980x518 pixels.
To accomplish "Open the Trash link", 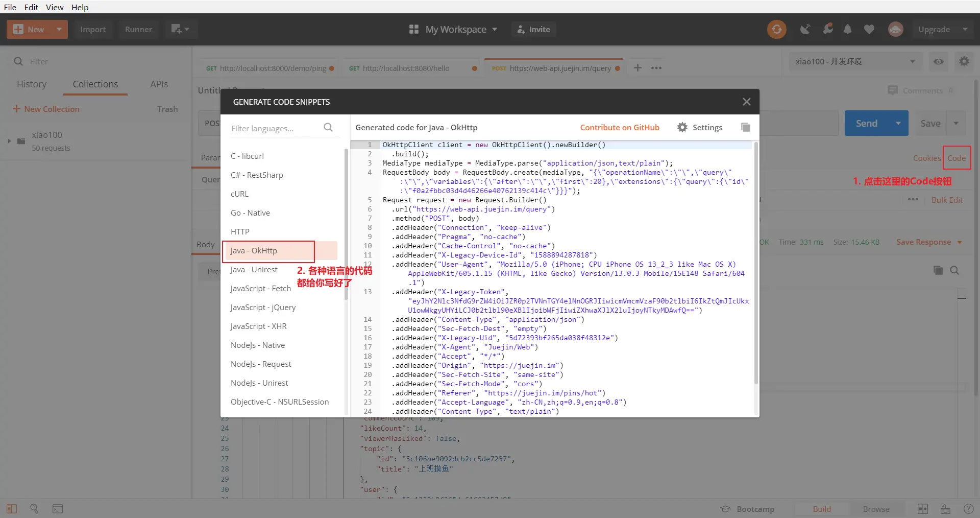I will point(167,109).
